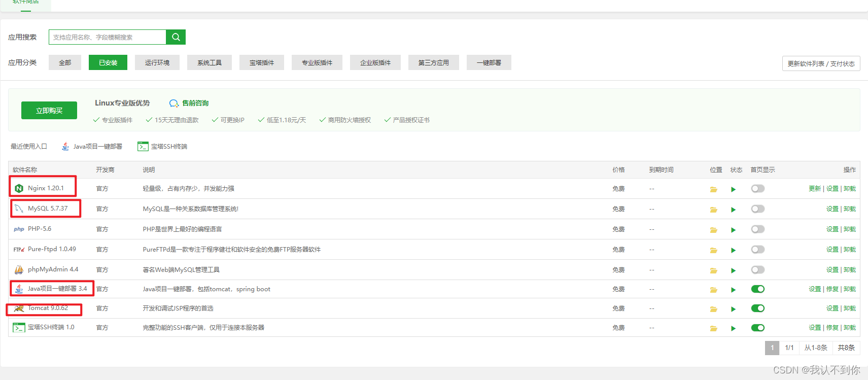Click the phpMyAdmin sailboat icon
The image size is (868, 380).
19,269
